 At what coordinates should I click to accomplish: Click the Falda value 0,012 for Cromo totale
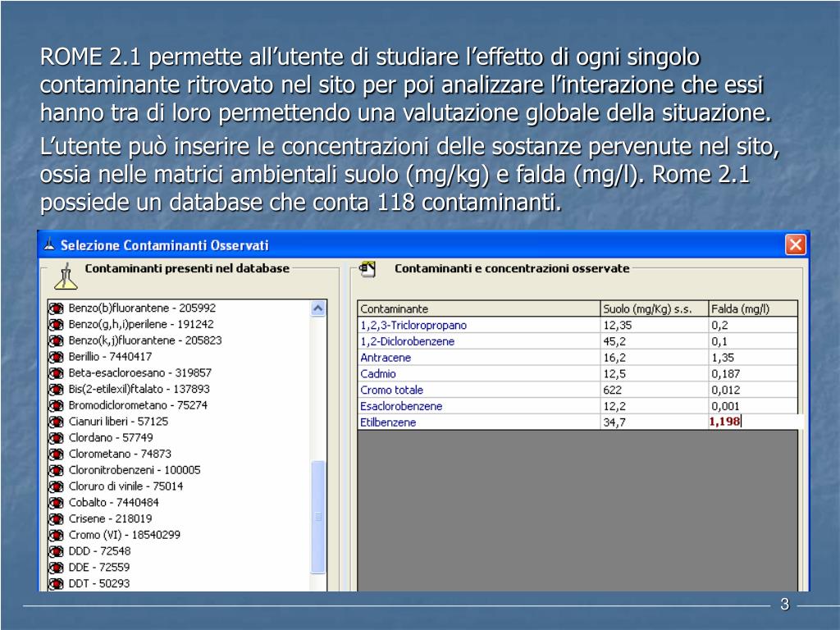click(x=725, y=390)
